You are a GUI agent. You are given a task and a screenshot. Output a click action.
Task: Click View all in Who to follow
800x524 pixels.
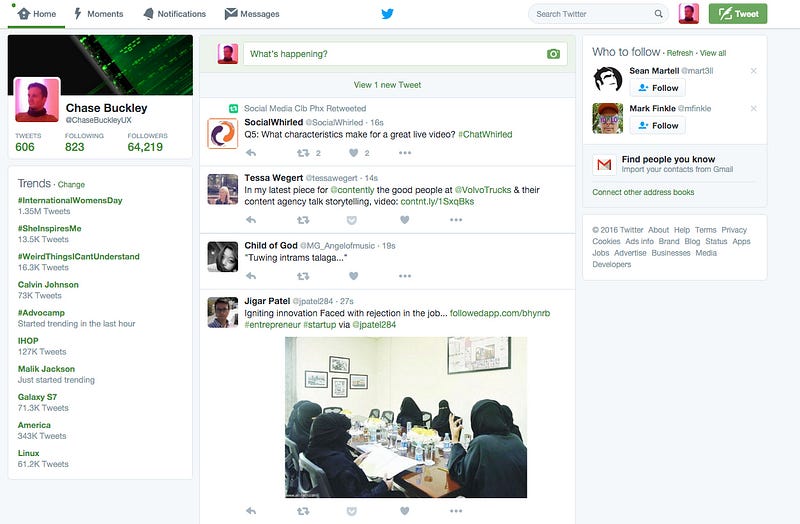tap(713, 53)
